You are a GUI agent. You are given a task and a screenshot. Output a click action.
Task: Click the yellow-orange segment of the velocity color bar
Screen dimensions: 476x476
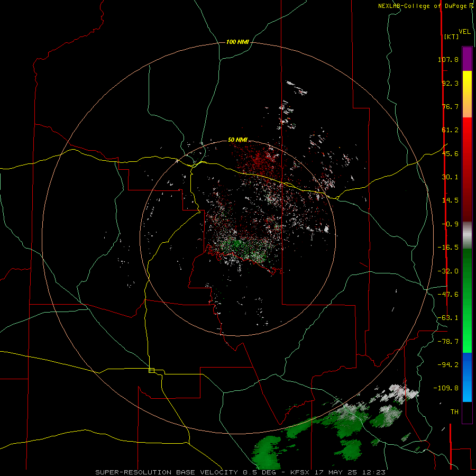[x=467, y=94]
